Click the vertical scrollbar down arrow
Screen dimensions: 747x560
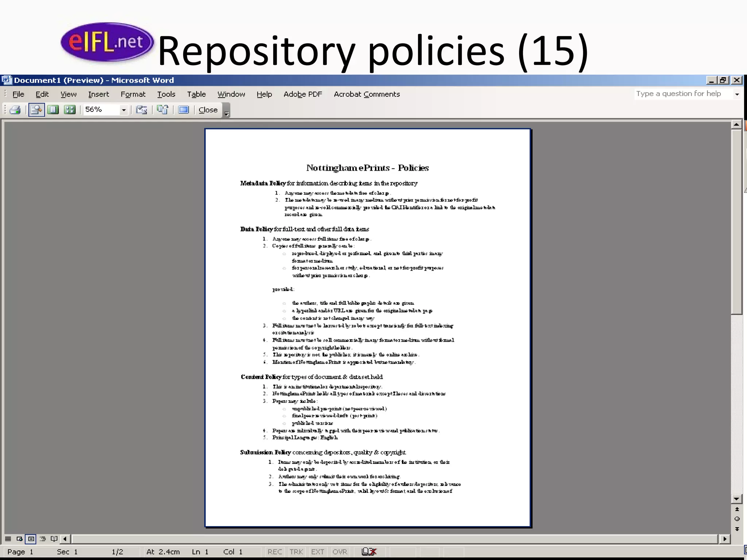click(x=736, y=498)
